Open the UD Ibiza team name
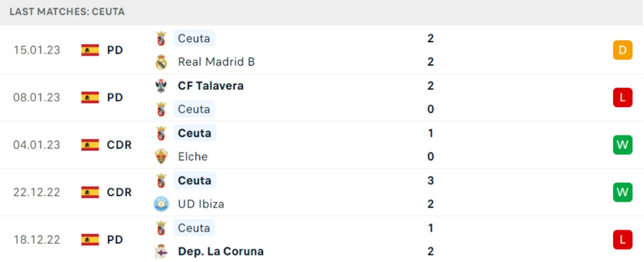 pos(201,204)
